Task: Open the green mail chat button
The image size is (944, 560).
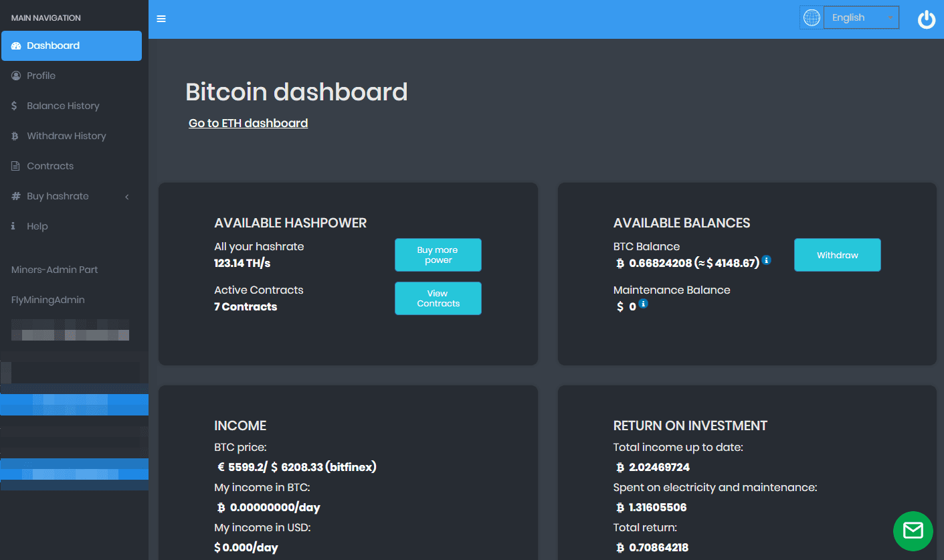Action: pyautogui.click(x=913, y=531)
